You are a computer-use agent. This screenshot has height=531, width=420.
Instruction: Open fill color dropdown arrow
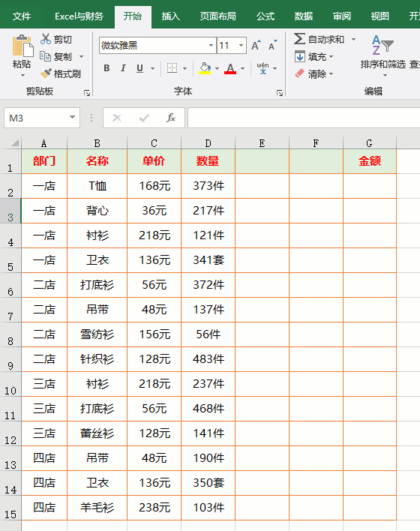tap(217, 68)
